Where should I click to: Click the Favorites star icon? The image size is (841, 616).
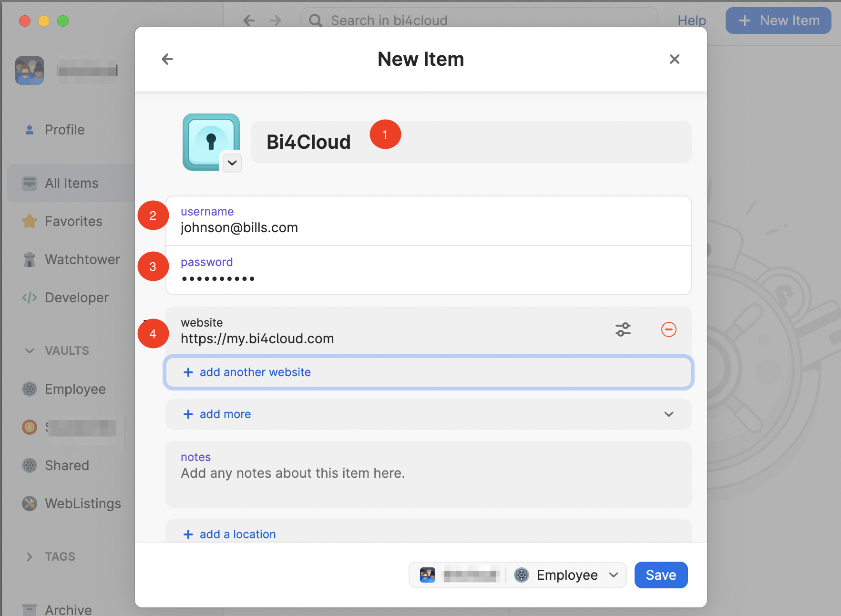[x=30, y=221]
